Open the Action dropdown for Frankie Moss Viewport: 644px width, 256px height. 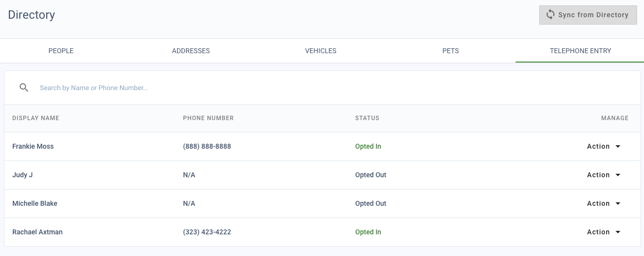click(604, 146)
